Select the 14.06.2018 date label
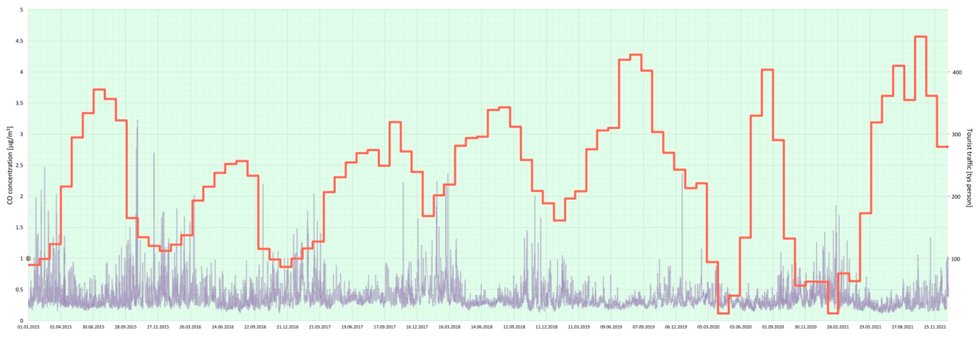980x340 pixels. [482, 327]
